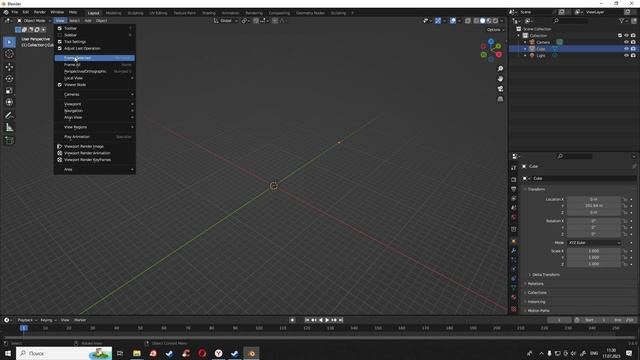Open the Align View submenu
Image resolution: width=640 pixels, height=360 pixels.
click(x=95, y=117)
